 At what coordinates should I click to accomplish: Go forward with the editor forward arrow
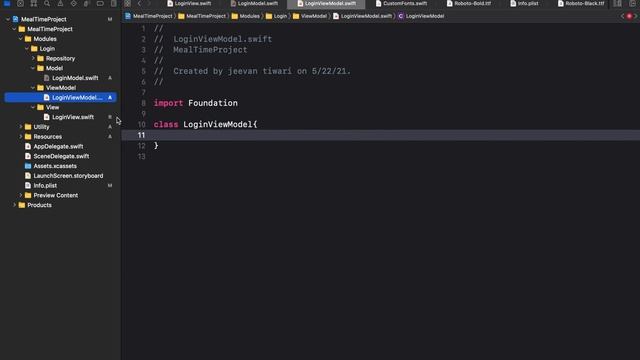(149, 3)
